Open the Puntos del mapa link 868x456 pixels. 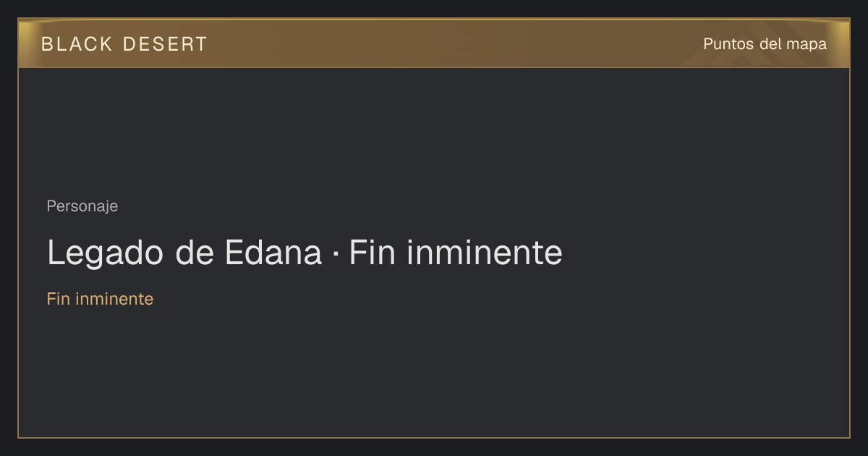[x=765, y=44]
